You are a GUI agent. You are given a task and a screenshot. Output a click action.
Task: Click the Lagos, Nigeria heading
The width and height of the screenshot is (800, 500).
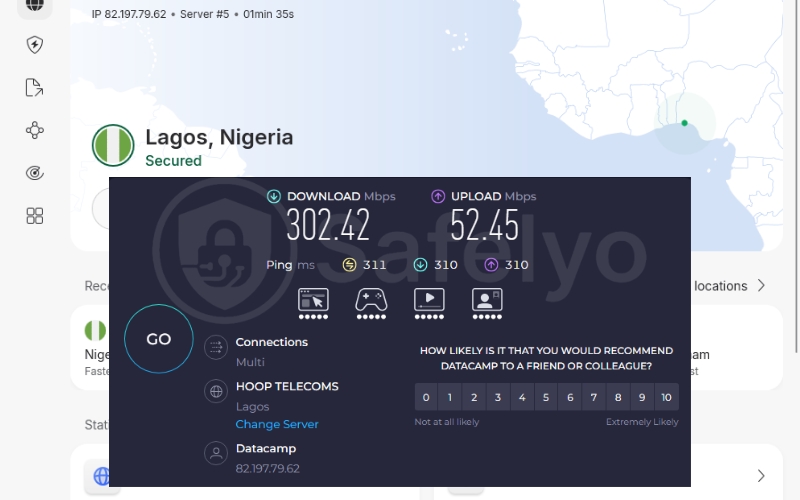(219, 137)
